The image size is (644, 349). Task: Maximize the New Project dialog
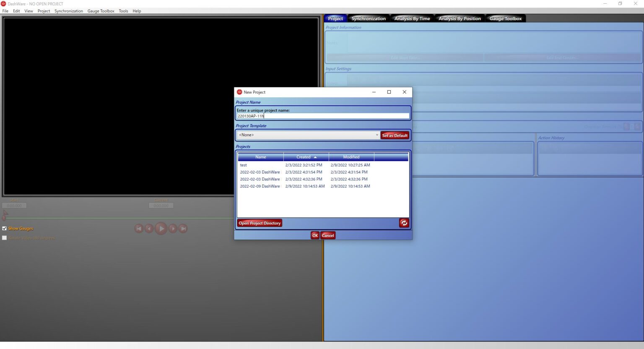(x=389, y=92)
